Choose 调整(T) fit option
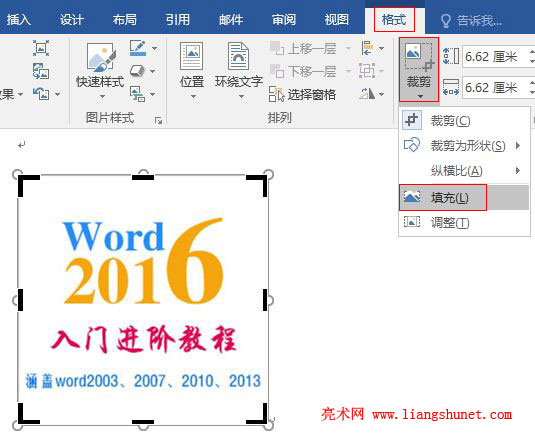Image resolution: width=535 pixels, height=439 pixels. (x=465, y=223)
